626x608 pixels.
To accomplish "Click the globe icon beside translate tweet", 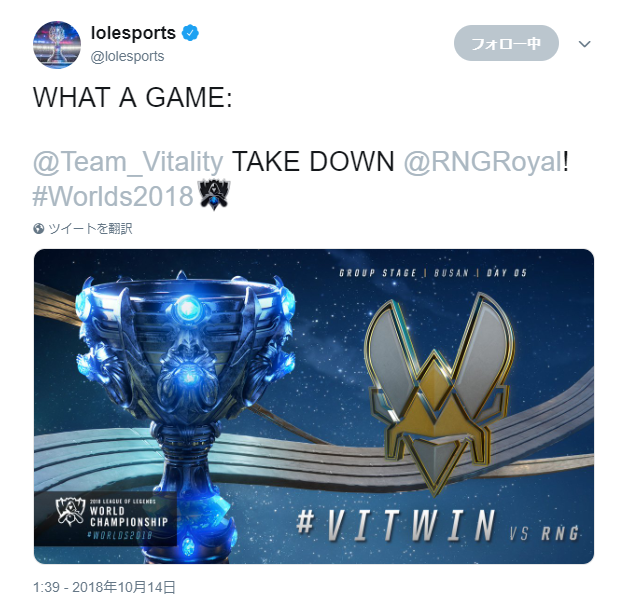I will coord(39,229).
